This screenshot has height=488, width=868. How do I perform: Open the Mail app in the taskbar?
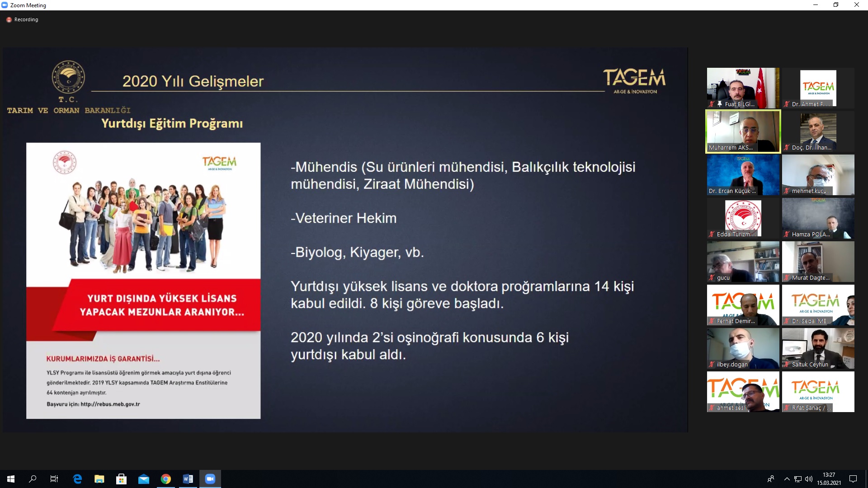pyautogui.click(x=144, y=479)
